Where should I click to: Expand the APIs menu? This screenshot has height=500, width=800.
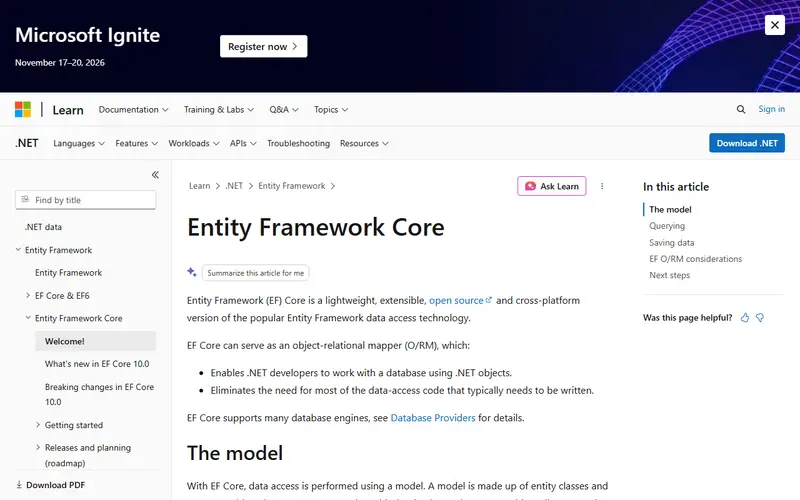coord(243,143)
